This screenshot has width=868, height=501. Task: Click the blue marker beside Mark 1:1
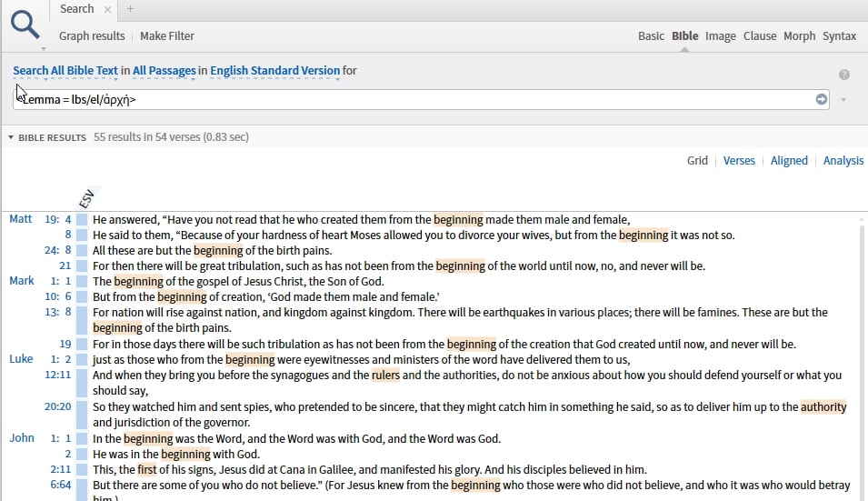tap(82, 281)
